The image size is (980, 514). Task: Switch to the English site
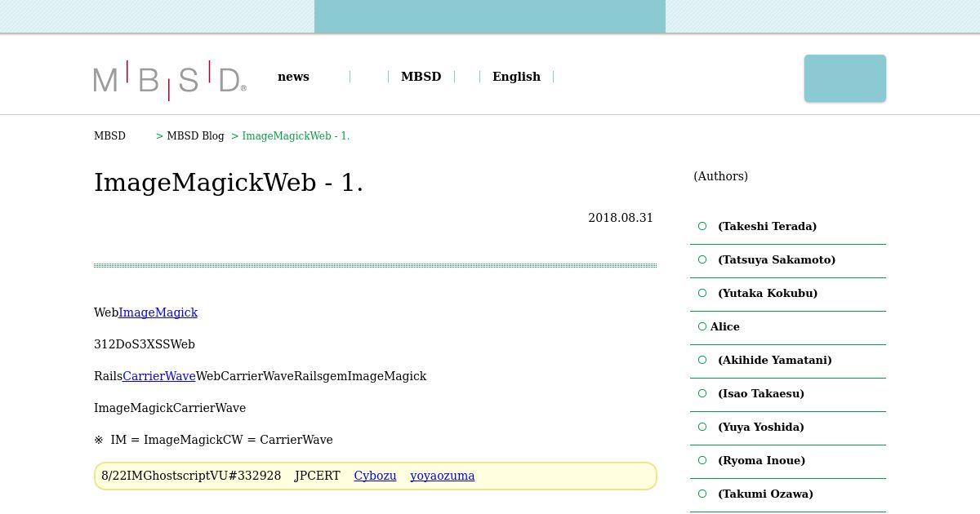click(516, 77)
